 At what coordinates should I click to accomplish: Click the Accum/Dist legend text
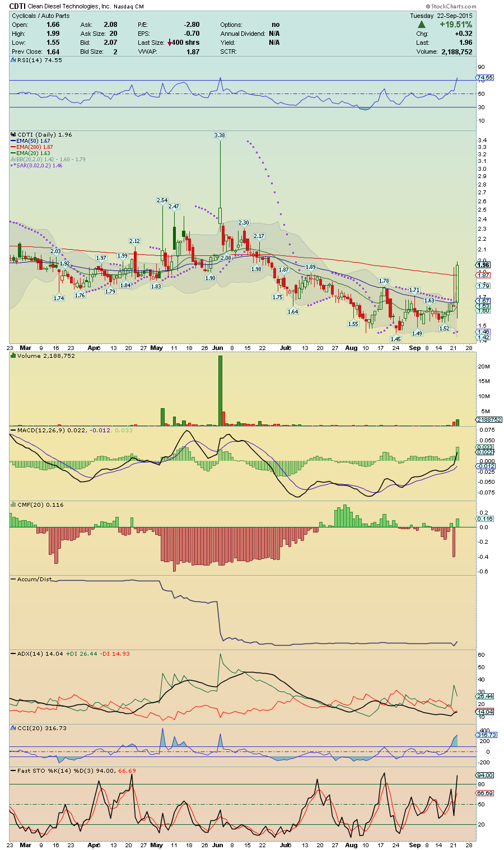click(34, 579)
